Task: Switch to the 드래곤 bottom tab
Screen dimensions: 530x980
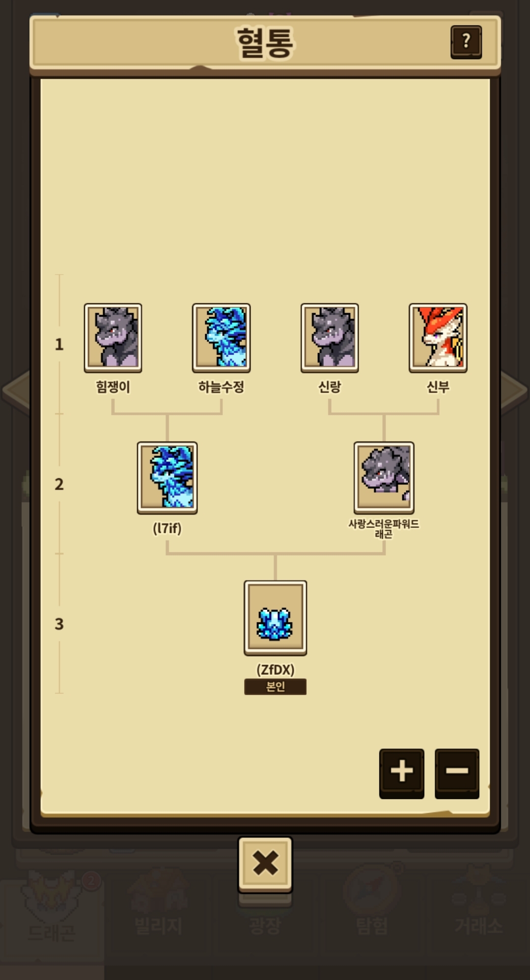Action: click(52, 914)
